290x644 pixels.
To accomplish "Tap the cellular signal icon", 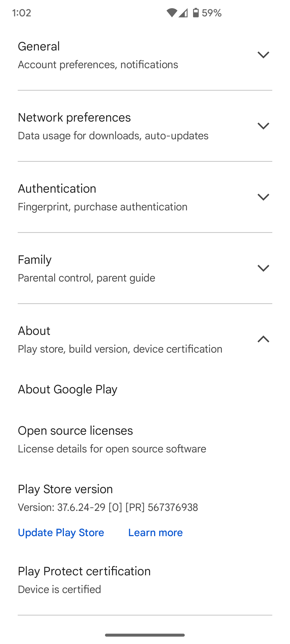I will pyautogui.click(x=183, y=13).
